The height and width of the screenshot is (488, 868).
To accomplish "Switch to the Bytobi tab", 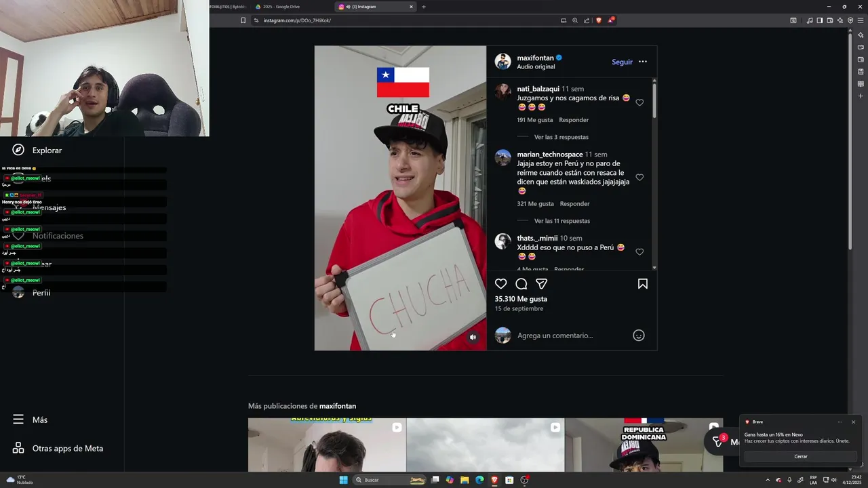I will (x=227, y=7).
